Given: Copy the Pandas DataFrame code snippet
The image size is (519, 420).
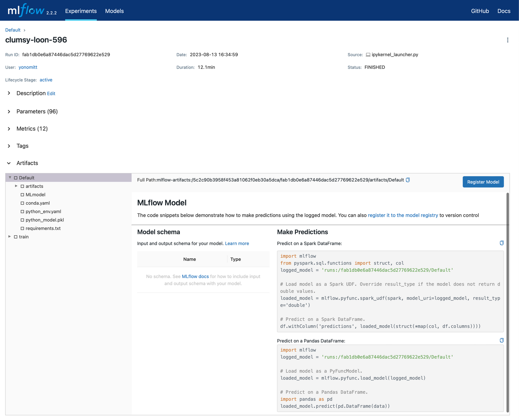Looking at the screenshot, I should (501, 340).
